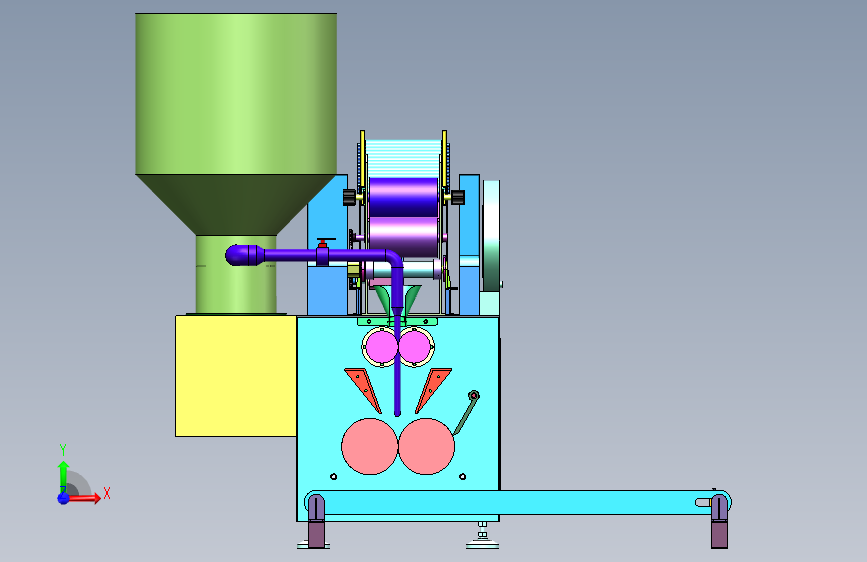Select the left magenta sealing wheel
Image resolution: width=867 pixels, height=562 pixels.
click(382, 347)
